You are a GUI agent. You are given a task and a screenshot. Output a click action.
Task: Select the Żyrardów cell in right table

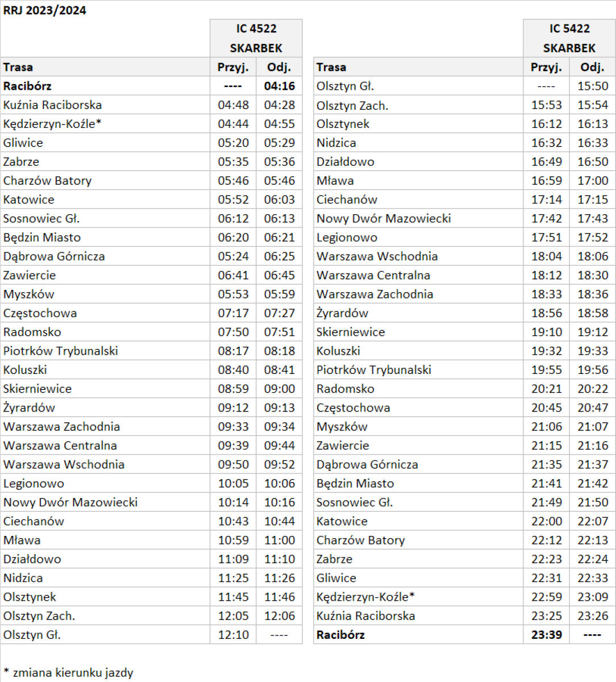(342, 313)
